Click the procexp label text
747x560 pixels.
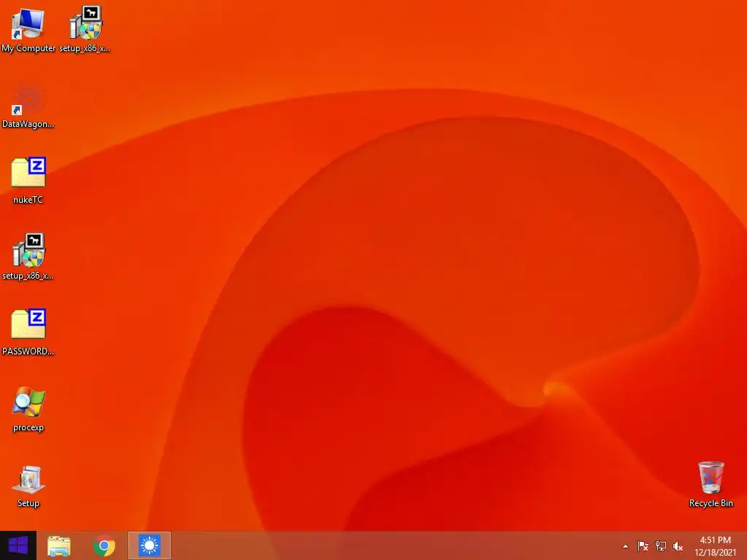pos(28,427)
